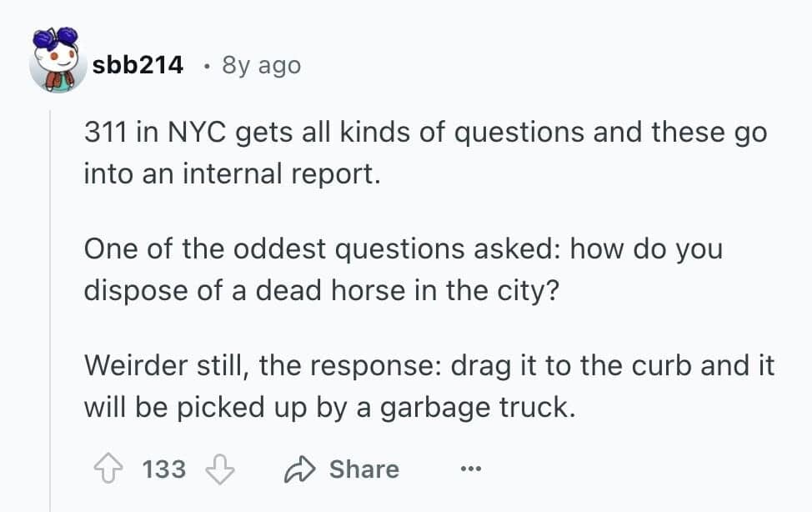The height and width of the screenshot is (512, 812).
Task: Click sbb214's Snoo avatar image
Action: click(x=55, y=63)
